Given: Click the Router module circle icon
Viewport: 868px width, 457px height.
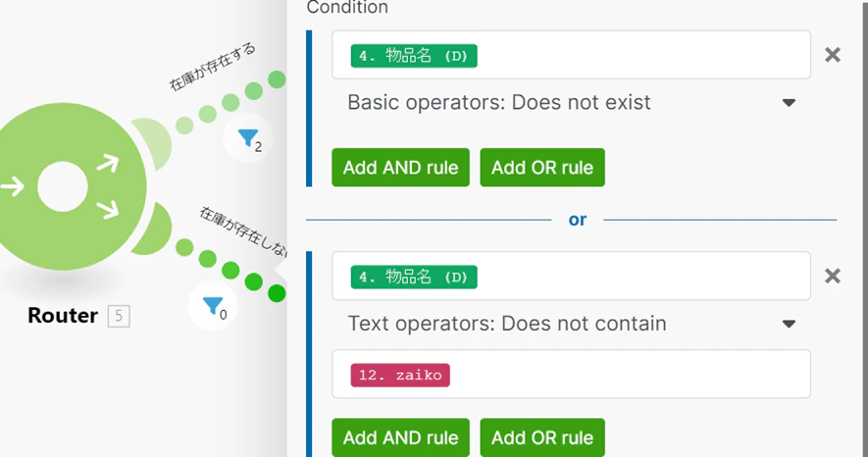Looking at the screenshot, I should coord(64,186).
